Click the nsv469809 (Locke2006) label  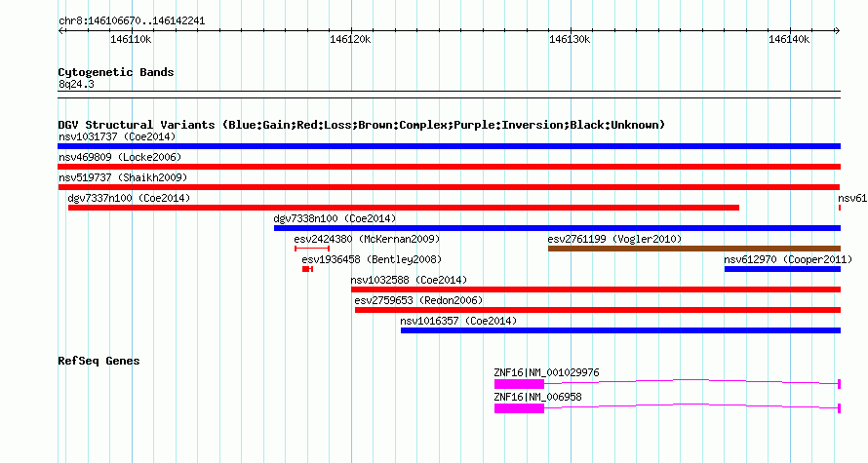point(120,157)
